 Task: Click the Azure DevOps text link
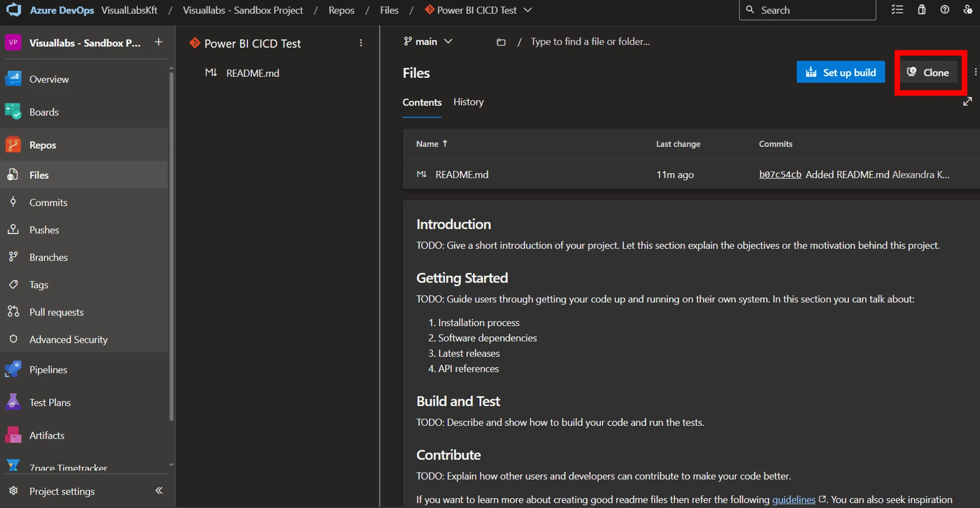point(62,10)
